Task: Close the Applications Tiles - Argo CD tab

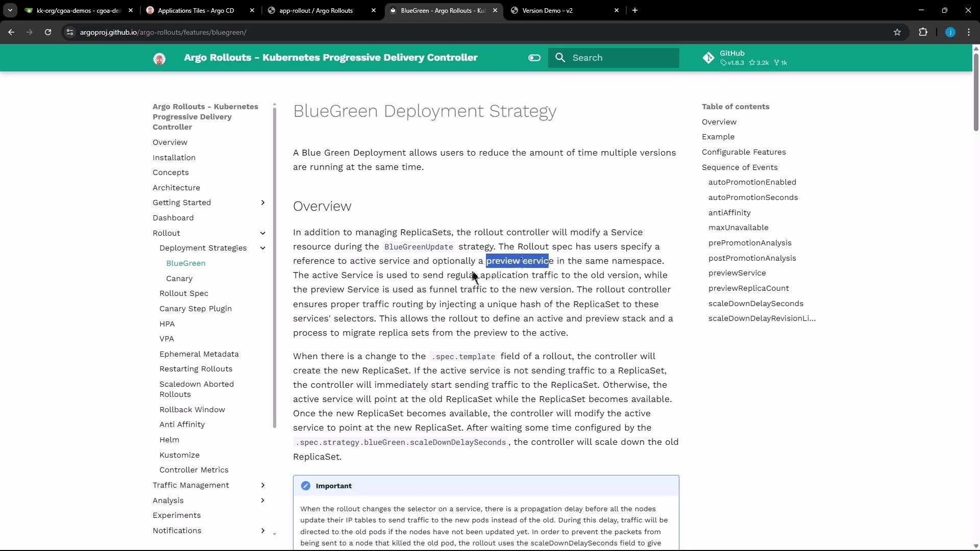Action: 252,10
